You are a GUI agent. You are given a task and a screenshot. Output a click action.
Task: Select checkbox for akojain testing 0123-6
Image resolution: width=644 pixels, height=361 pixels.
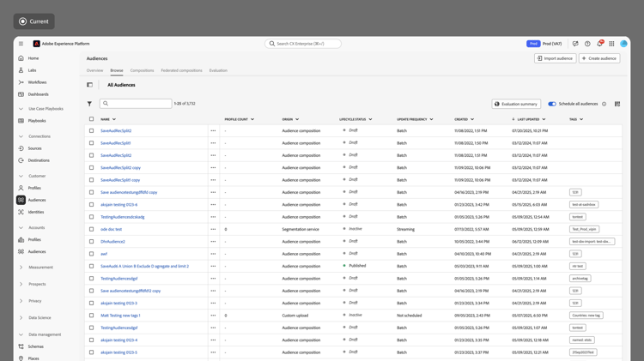(x=91, y=205)
